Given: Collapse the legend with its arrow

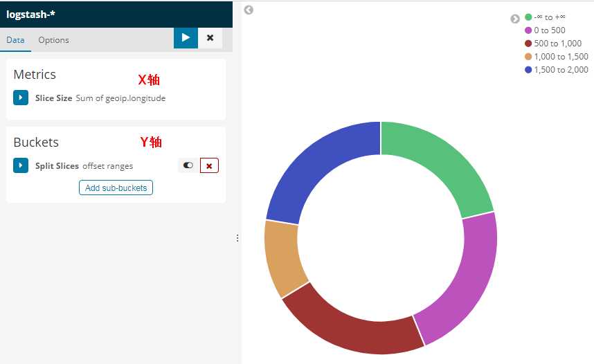Looking at the screenshot, I should (515, 19).
